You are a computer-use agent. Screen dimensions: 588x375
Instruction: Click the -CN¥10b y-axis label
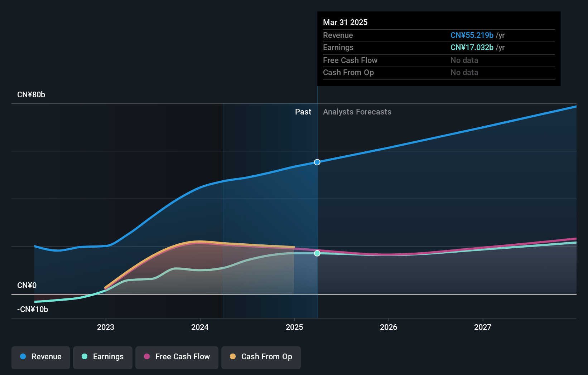(33, 310)
